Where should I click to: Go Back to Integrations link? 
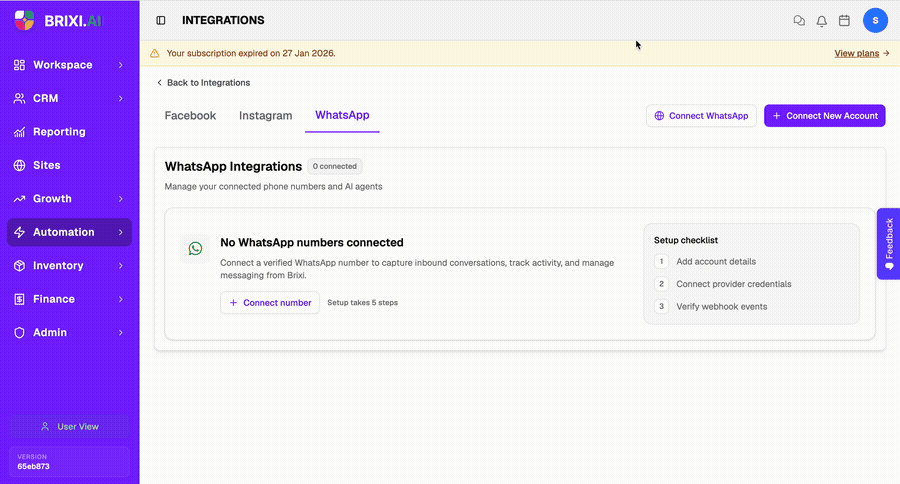coord(203,83)
